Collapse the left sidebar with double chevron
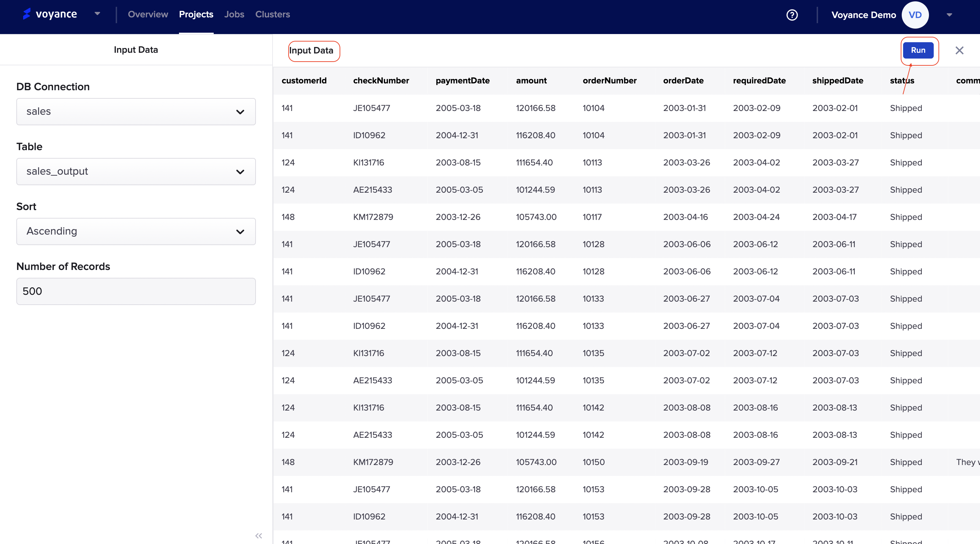980x544 pixels. pos(259,535)
